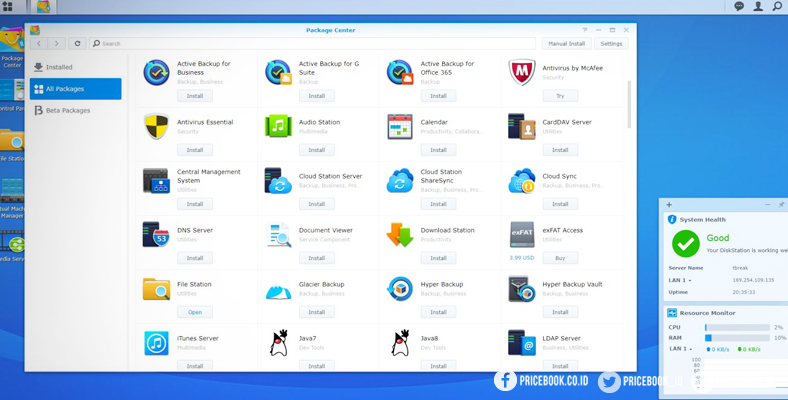Image resolution: width=788 pixels, height=400 pixels.
Task: Expand the LAN 1 dropdown in Resource Monitor
Action: (681, 349)
